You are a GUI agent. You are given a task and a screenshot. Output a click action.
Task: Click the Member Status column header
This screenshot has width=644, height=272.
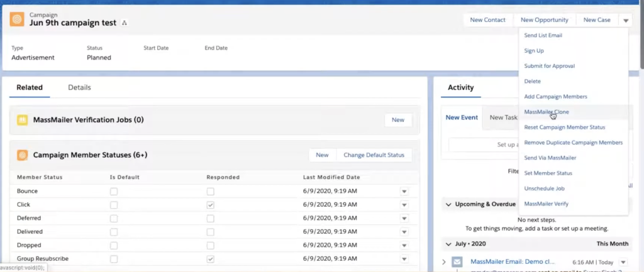(x=40, y=177)
